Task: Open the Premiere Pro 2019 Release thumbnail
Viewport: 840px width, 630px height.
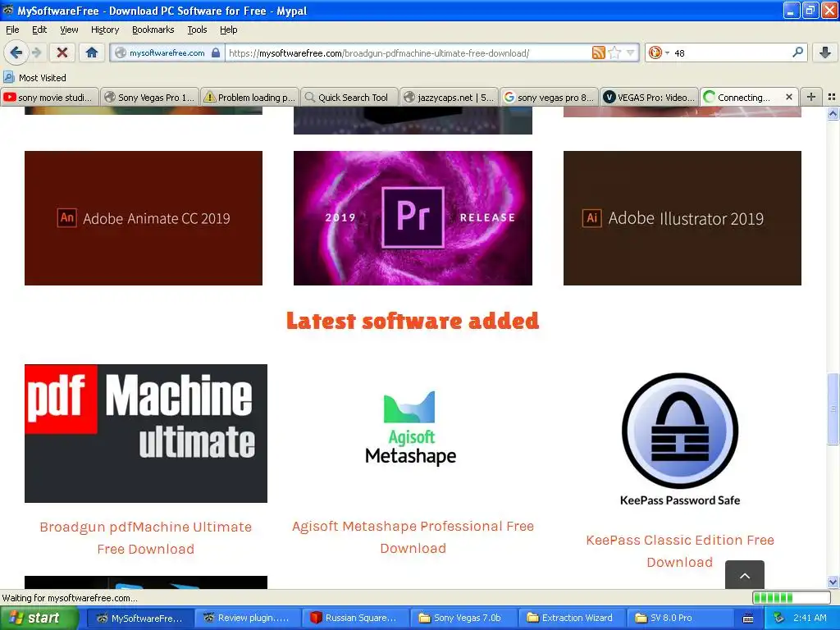Action: tap(413, 218)
